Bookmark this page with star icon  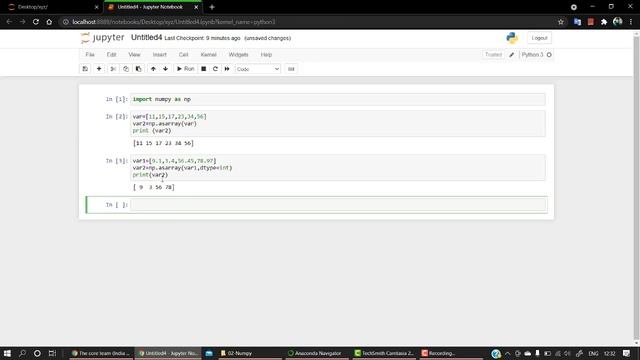561,22
